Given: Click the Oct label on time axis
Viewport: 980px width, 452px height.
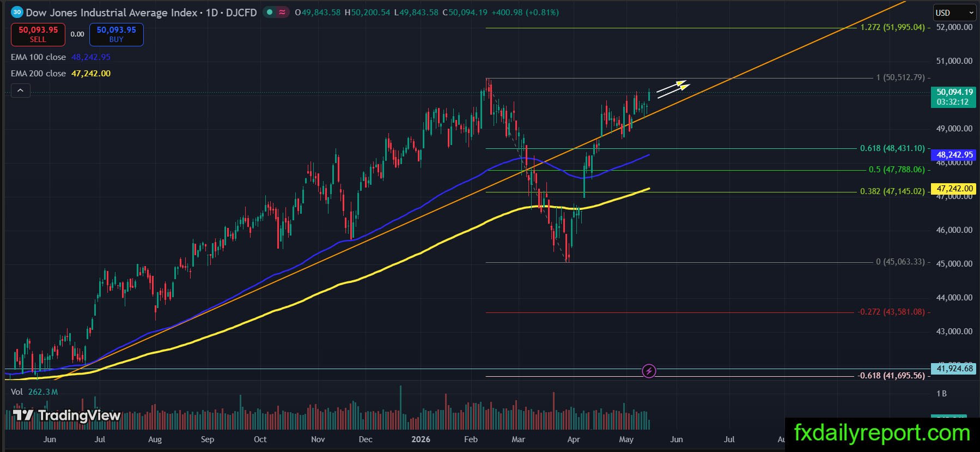Looking at the screenshot, I should click(x=260, y=439).
